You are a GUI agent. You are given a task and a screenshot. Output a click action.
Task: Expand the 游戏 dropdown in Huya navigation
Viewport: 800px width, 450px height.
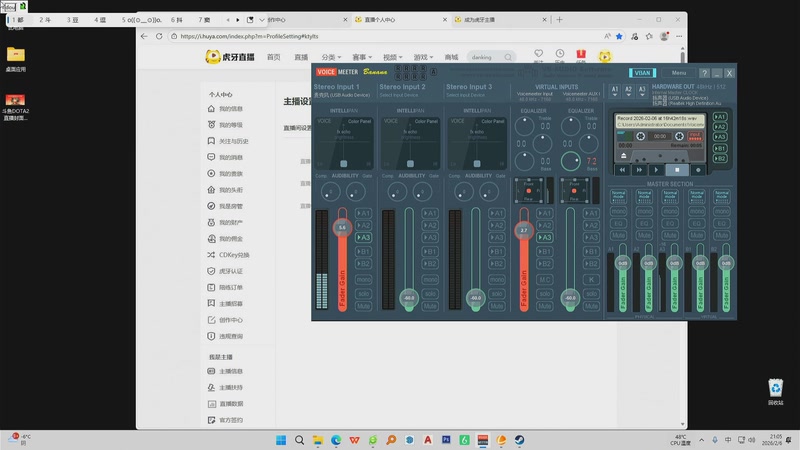pyautogui.click(x=423, y=57)
